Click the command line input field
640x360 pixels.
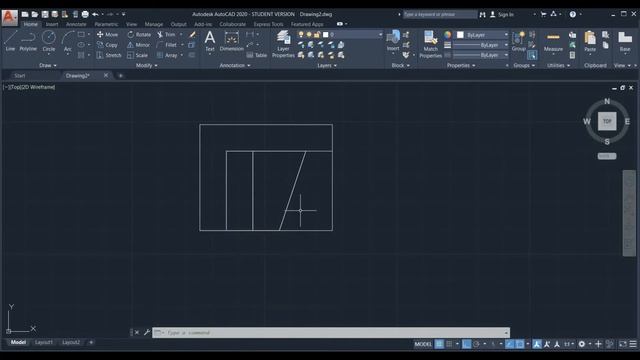coord(331,333)
